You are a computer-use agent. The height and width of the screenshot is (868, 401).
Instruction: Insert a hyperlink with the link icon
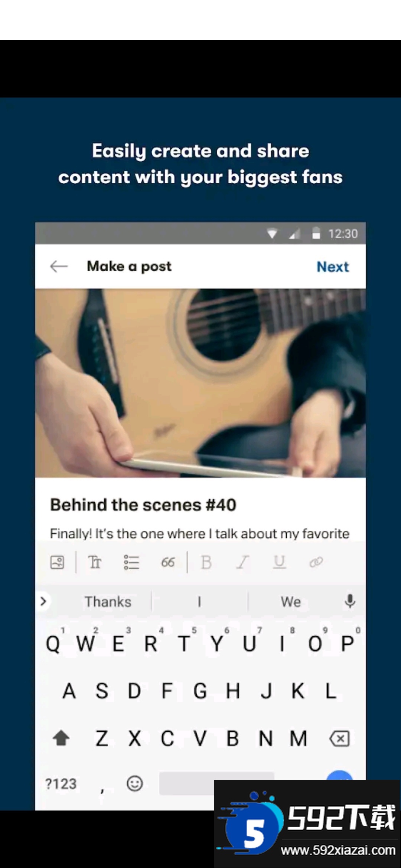click(x=316, y=562)
